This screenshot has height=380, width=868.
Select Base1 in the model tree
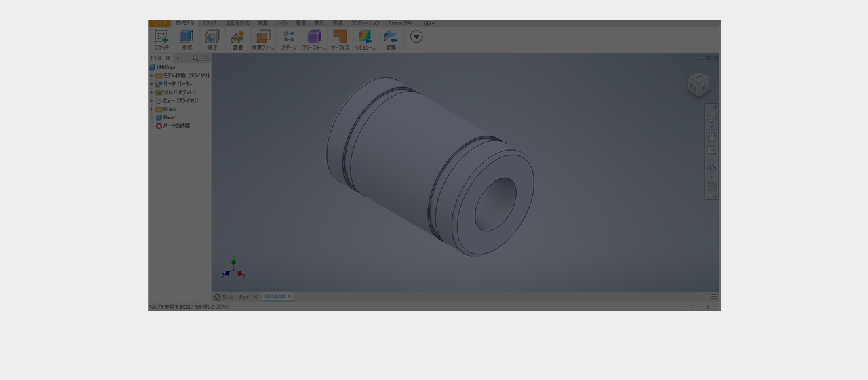170,117
